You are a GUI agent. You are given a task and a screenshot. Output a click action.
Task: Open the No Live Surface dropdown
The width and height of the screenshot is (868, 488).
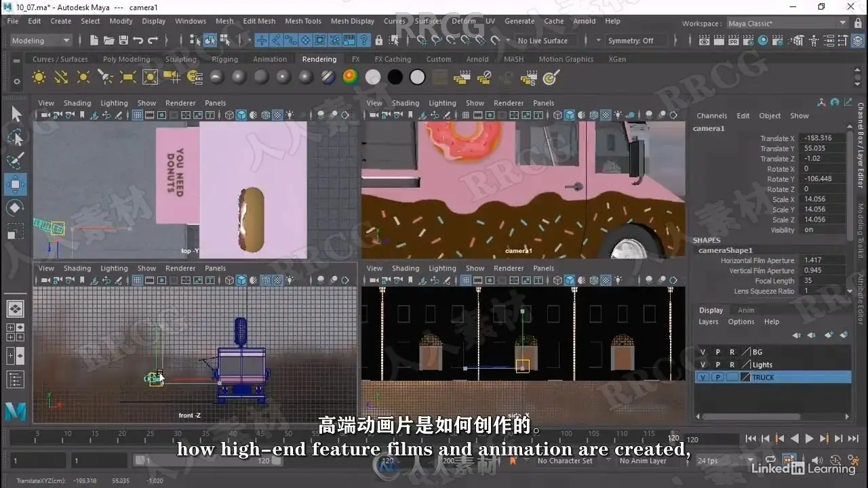click(547, 41)
